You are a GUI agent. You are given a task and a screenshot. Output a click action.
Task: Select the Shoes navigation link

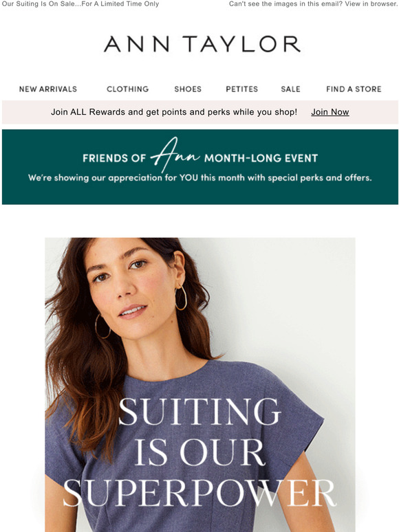[x=188, y=89]
